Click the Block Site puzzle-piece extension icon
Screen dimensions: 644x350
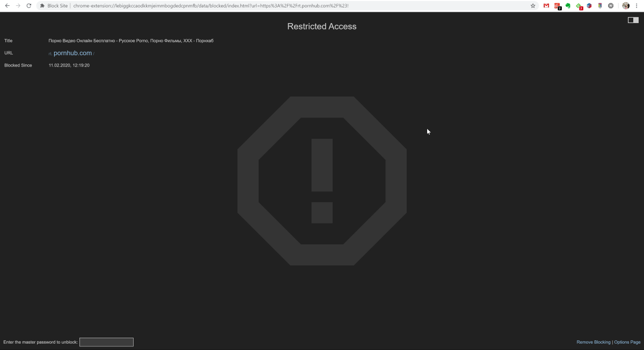tap(42, 6)
